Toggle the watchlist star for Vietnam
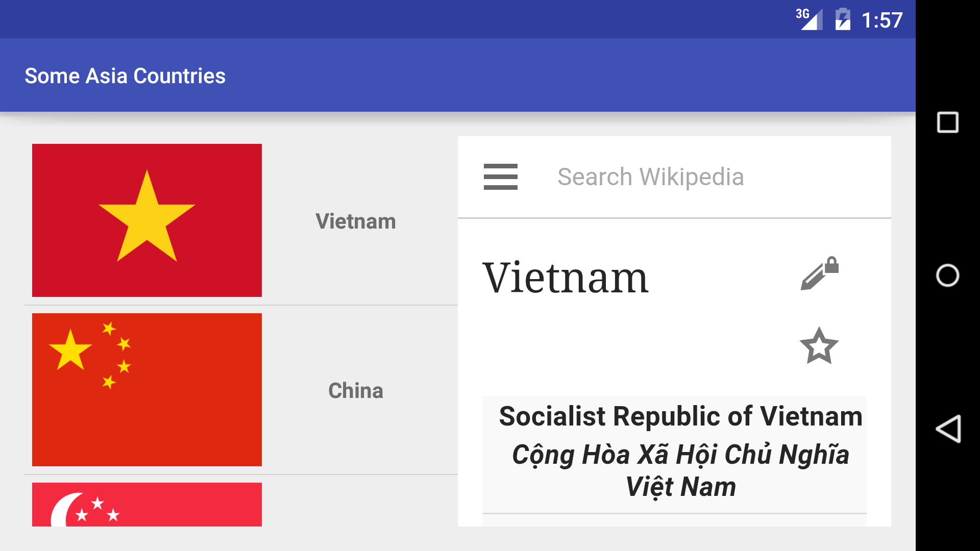 click(x=819, y=345)
